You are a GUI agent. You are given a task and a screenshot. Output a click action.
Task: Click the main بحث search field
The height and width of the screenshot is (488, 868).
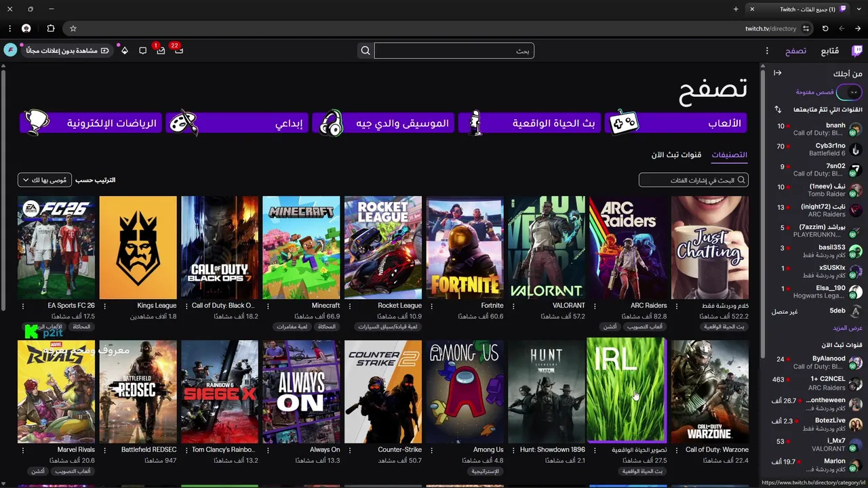point(454,51)
